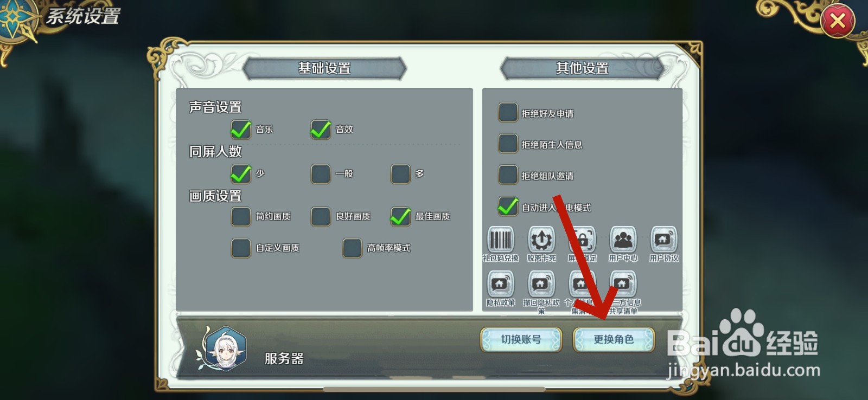Click the 切换账号 button
Image resolution: width=868 pixels, height=400 pixels.
(521, 340)
